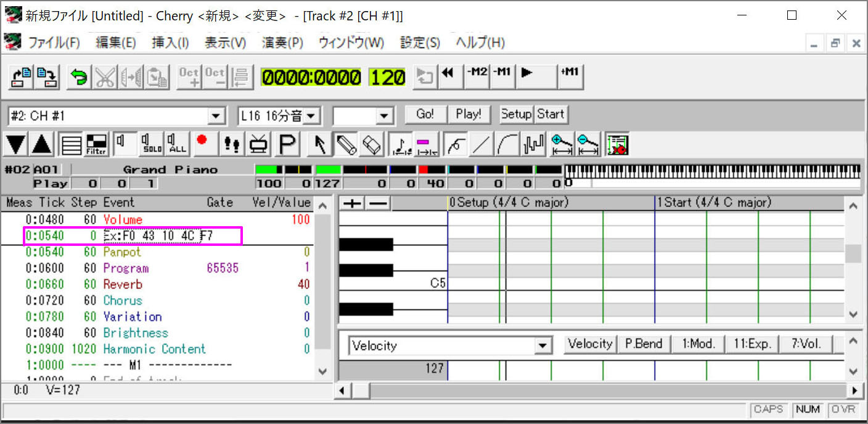Image resolution: width=868 pixels, height=424 pixels.
Task: Select the pencil draw tool
Action: 346,144
